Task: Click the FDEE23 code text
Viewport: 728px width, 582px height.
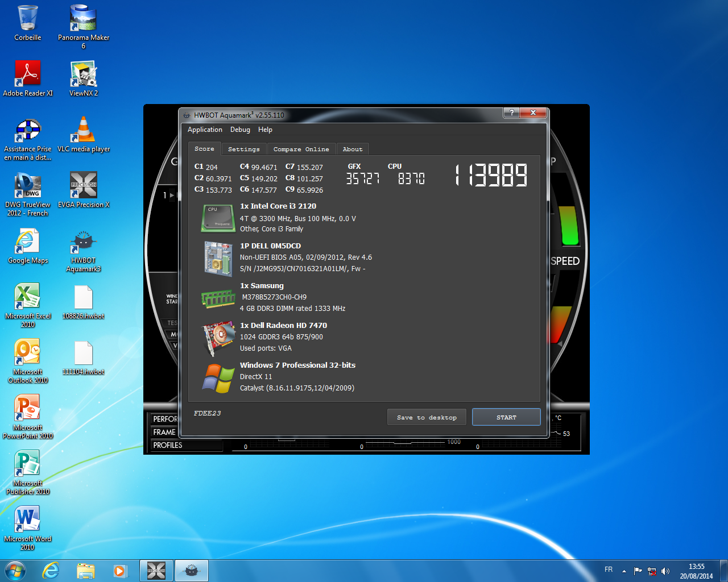Action: click(207, 413)
